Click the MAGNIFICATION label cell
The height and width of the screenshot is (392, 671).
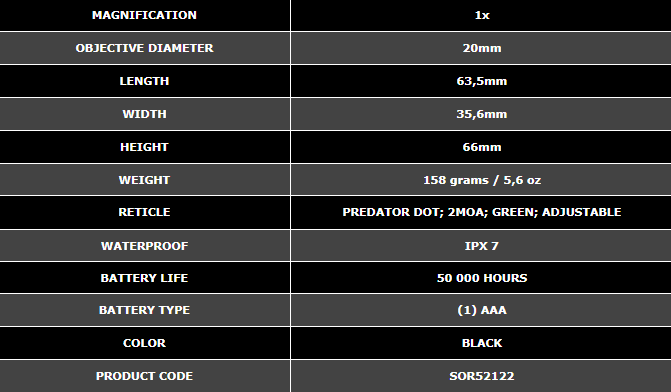click(144, 15)
